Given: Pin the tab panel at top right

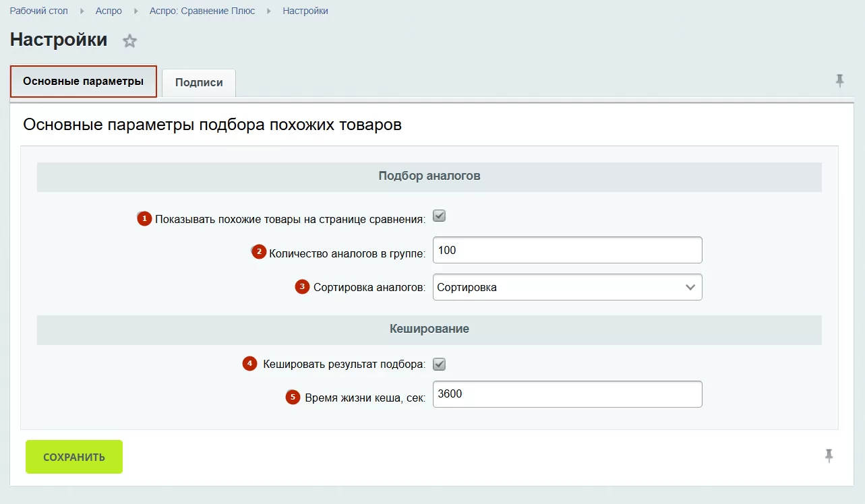Looking at the screenshot, I should point(839,82).
